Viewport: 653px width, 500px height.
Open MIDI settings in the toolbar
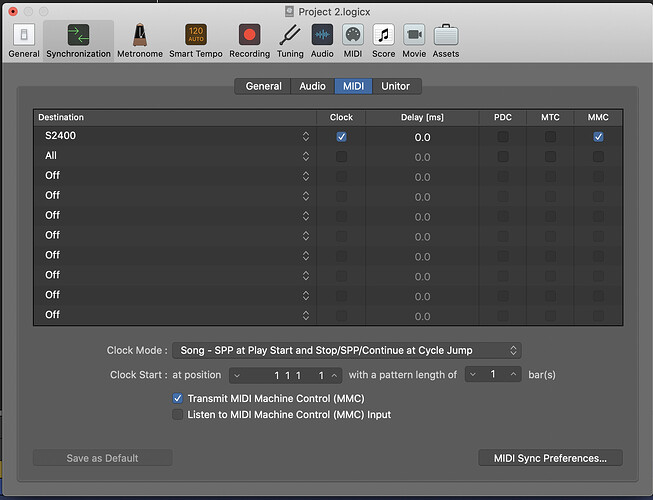point(353,41)
